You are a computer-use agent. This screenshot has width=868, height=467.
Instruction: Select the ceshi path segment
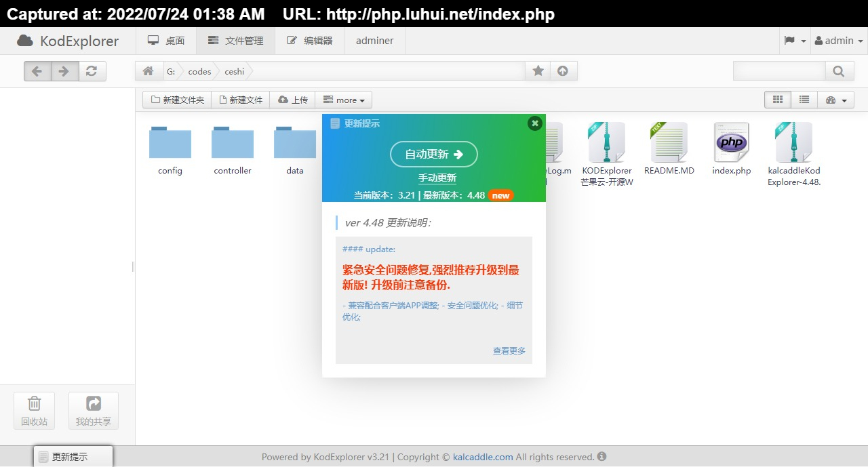click(x=234, y=71)
